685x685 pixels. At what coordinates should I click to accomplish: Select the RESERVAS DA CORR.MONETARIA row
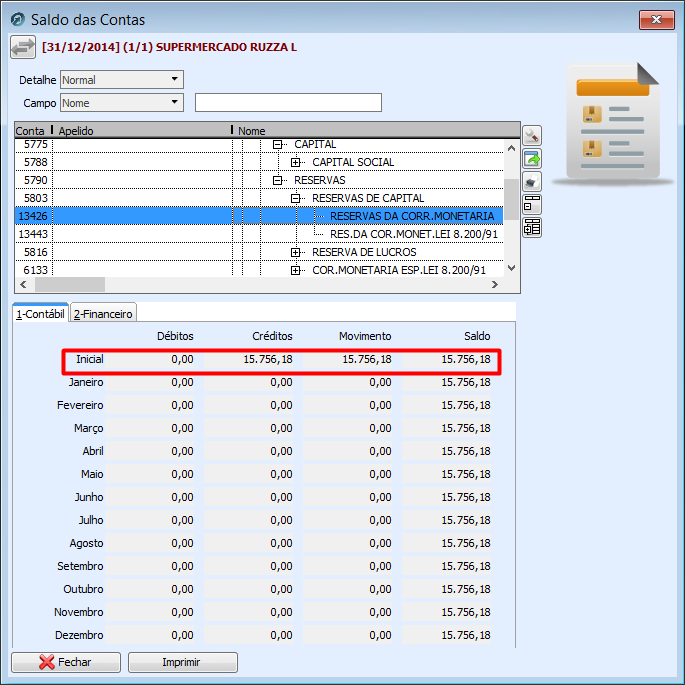[259, 216]
